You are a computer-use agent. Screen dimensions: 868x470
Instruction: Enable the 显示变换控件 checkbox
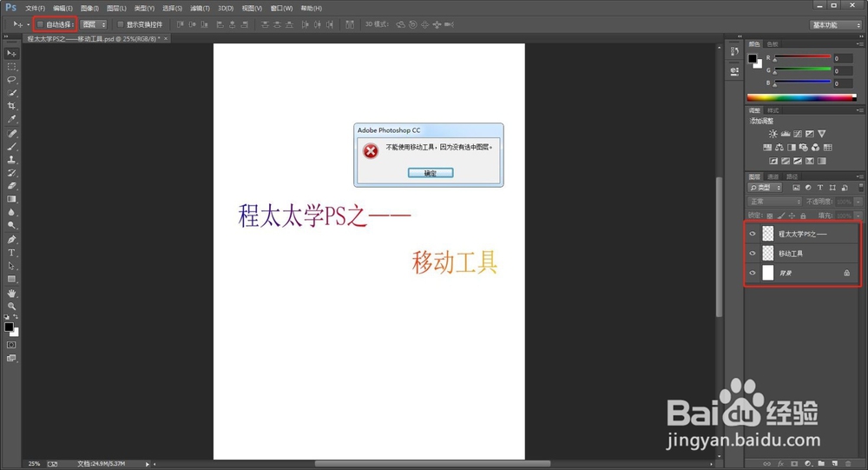click(x=120, y=24)
